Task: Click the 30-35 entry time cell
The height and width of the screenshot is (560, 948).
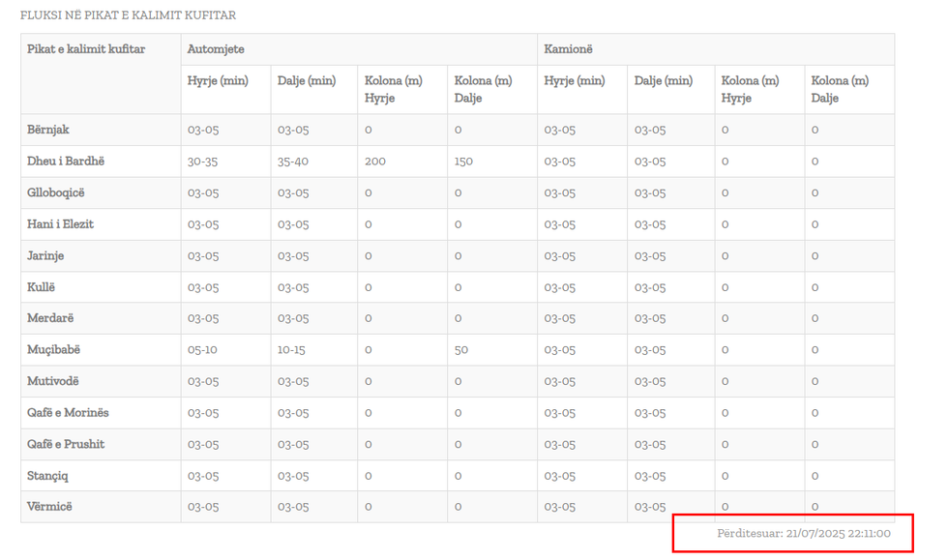Action: (203, 162)
